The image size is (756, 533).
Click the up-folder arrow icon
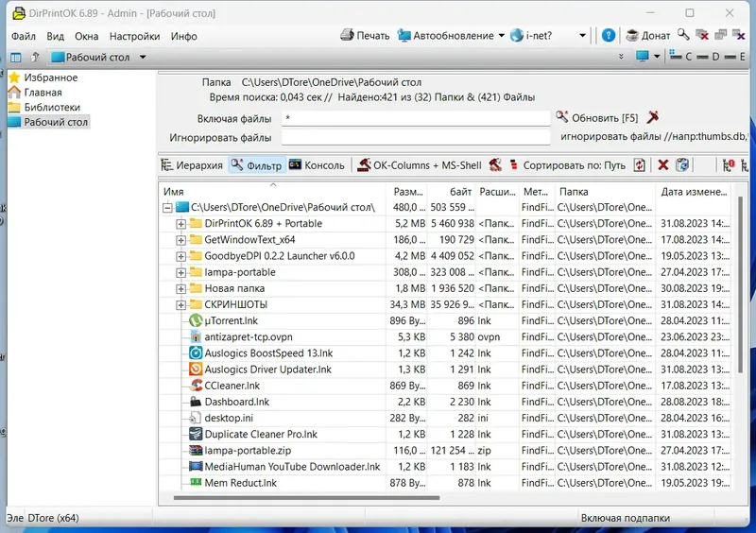coord(35,57)
